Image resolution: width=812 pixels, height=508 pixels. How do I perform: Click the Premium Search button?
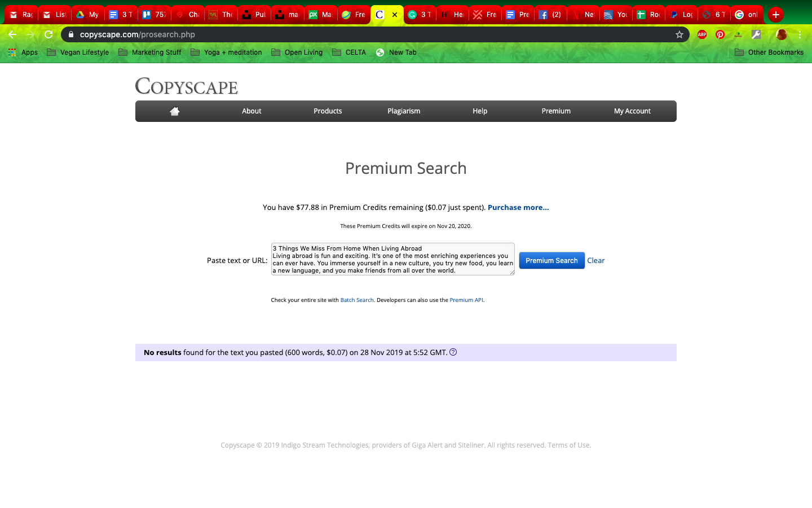551,261
